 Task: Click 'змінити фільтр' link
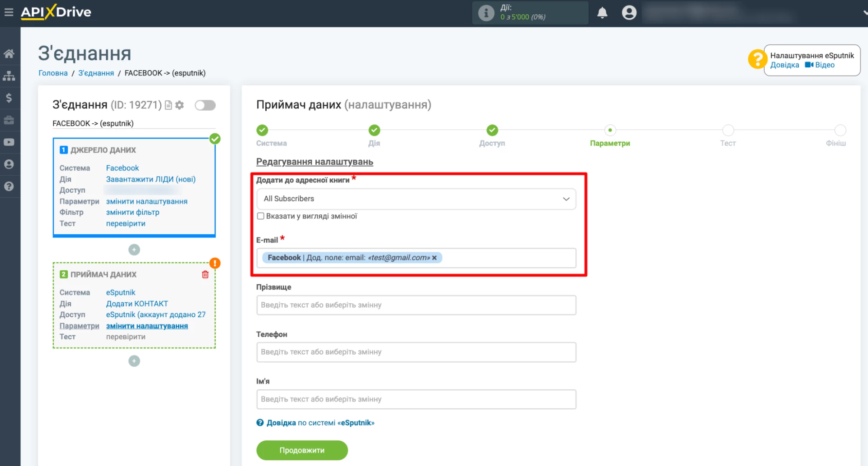(132, 212)
